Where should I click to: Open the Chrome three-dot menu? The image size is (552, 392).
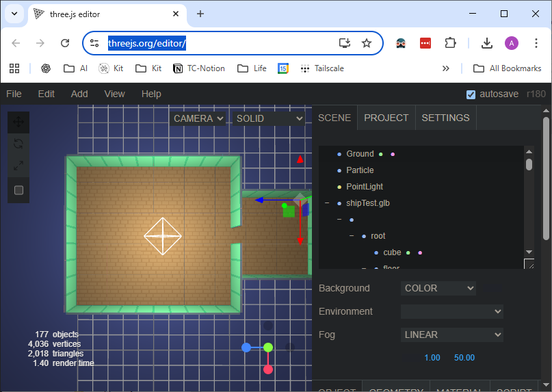[536, 43]
